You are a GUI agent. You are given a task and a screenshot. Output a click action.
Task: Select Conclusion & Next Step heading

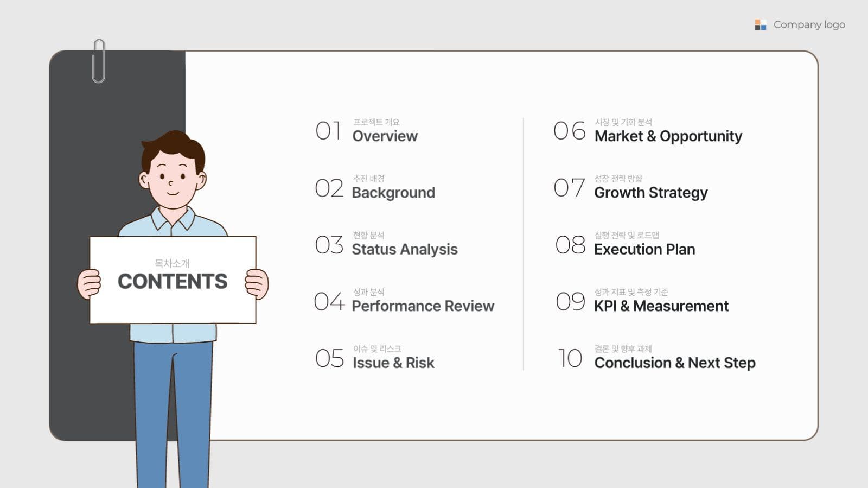coord(675,363)
